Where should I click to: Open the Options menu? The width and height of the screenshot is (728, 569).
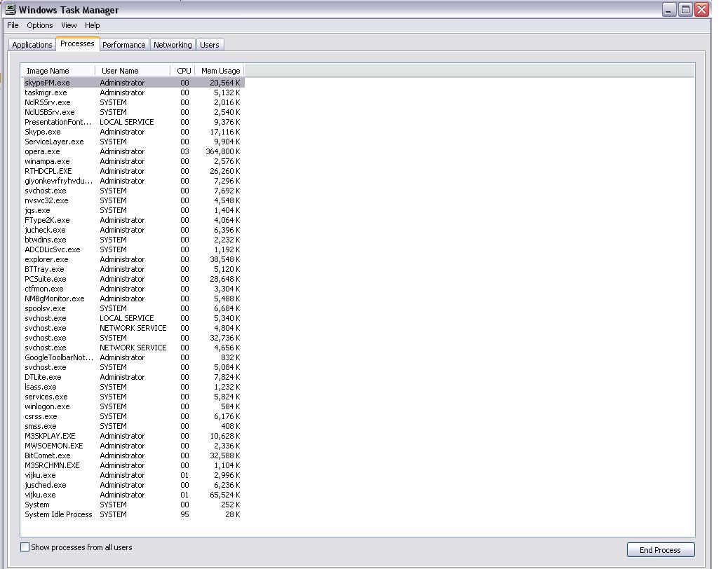tap(40, 25)
